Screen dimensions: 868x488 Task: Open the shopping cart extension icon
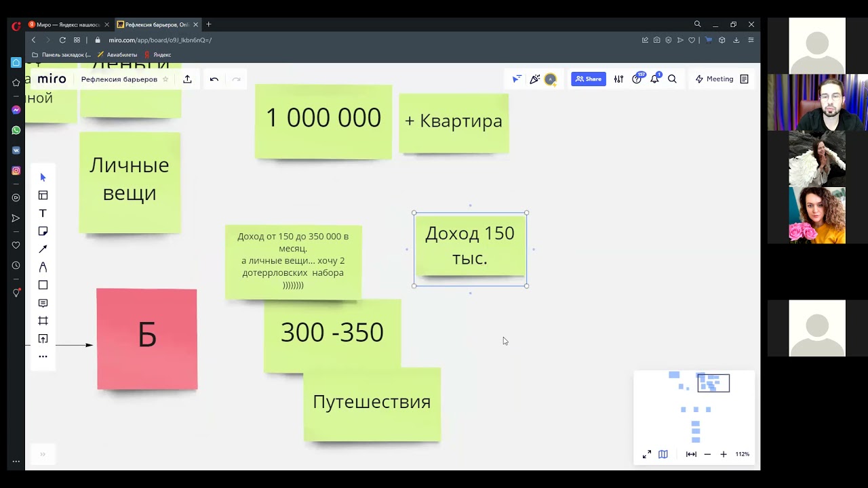[x=709, y=40]
